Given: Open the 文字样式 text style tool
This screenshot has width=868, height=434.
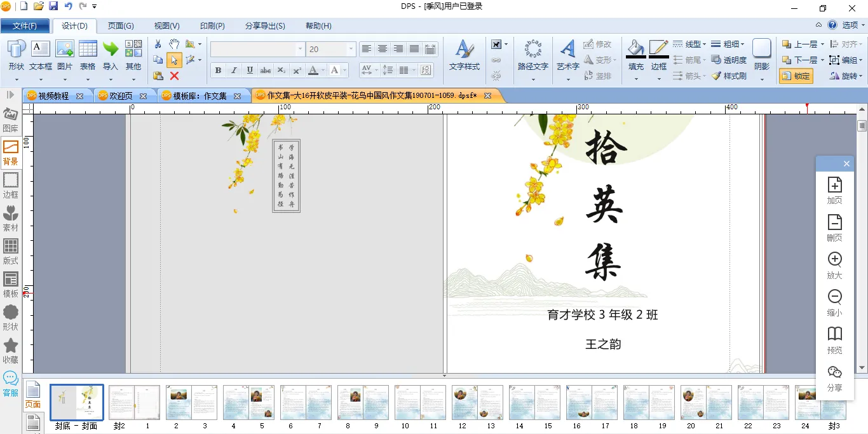Looking at the screenshot, I should coord(465,55).
